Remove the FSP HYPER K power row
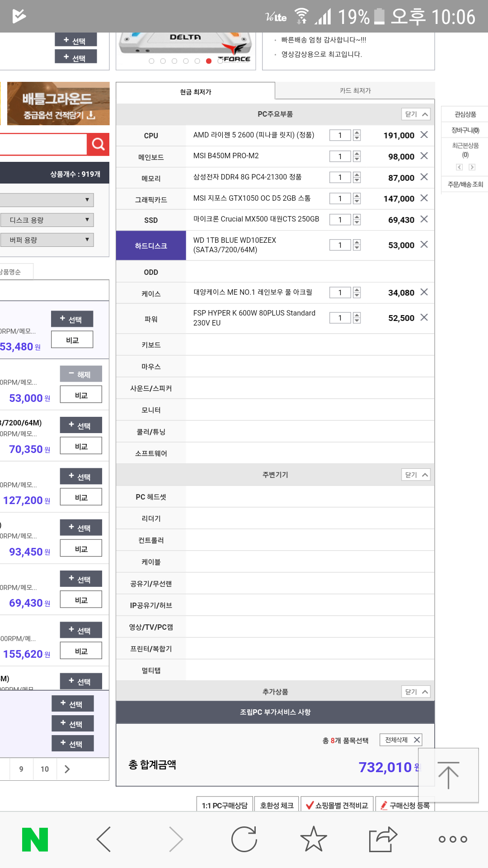 coord(424,317)
